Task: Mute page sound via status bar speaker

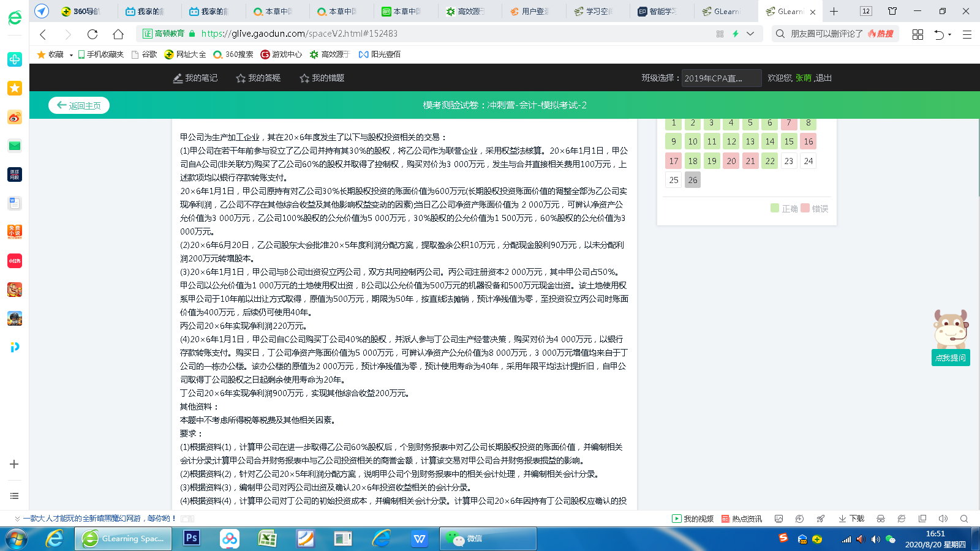Action: (943, 519)
